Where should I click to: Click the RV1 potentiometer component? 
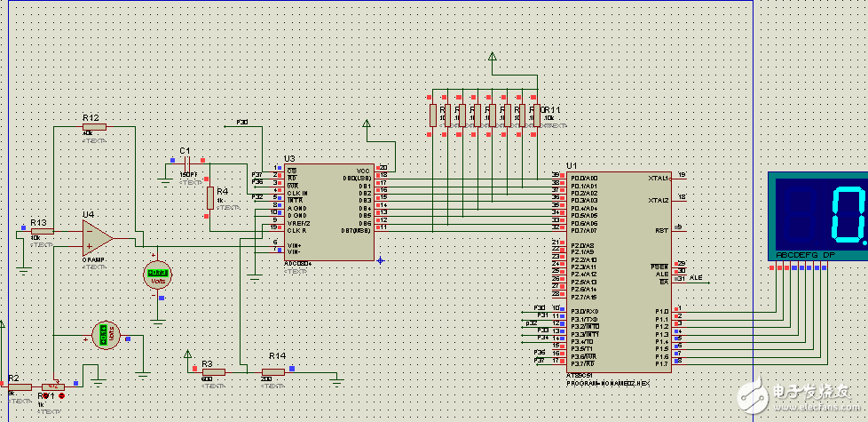coord(53,386)
